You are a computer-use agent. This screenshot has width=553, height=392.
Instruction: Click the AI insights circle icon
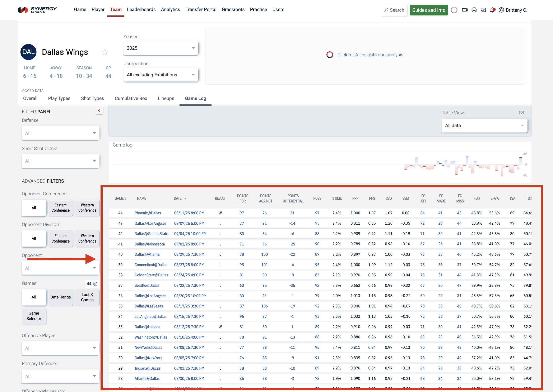330,55
